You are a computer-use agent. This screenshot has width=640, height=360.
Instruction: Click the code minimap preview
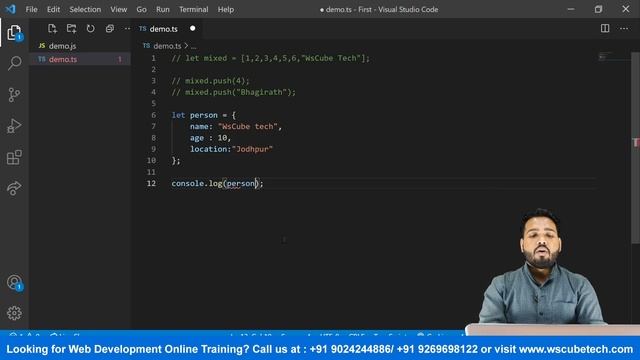pyautogui.click(x=605, y=57)
